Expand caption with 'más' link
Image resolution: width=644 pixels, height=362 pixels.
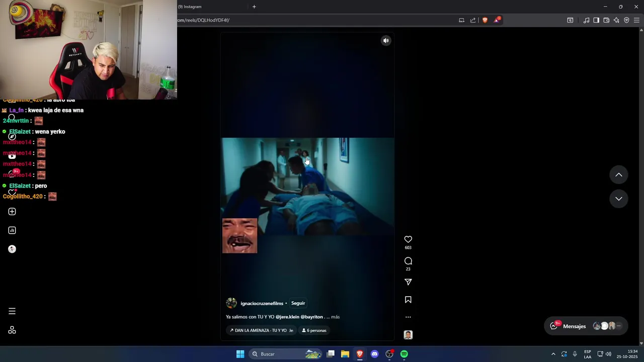click(x=335, y=317)
